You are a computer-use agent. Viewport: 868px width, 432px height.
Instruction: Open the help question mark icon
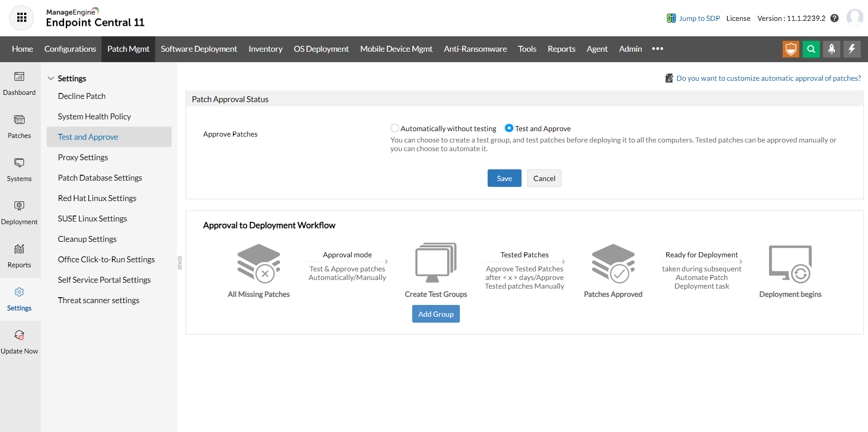click(834, 18)
